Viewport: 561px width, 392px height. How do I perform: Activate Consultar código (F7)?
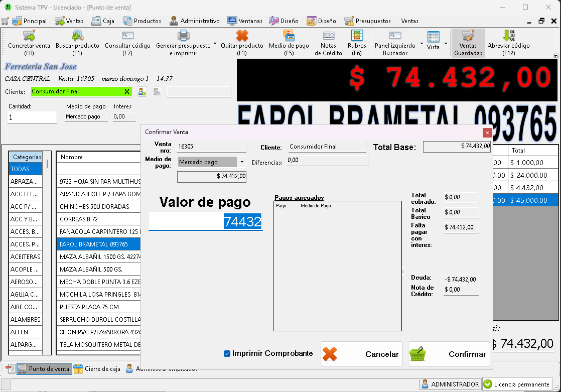(126, 43)
